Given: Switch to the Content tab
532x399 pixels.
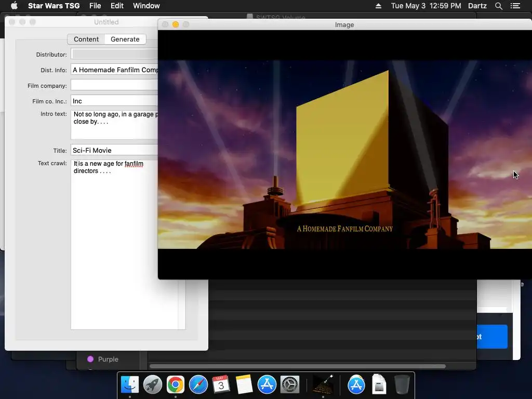Looking at the screenshot, I should click(x=86, y=39).
